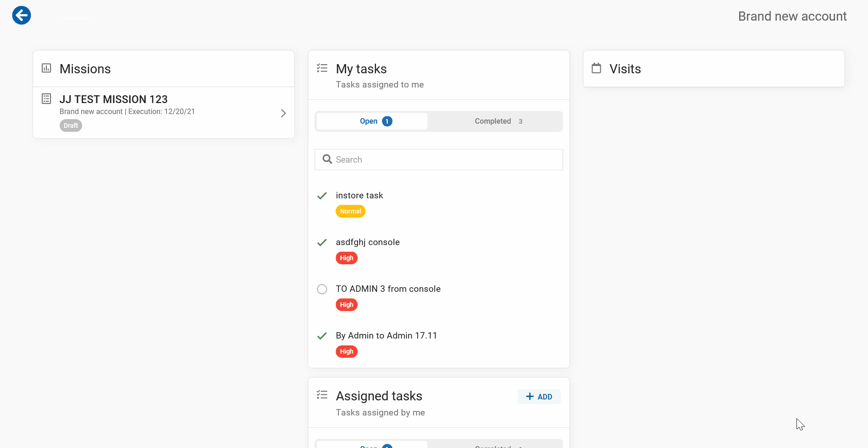868x448 pixels.
Task: Toggle the asdfghj console checkmark
Action: [x=322, y=243]
